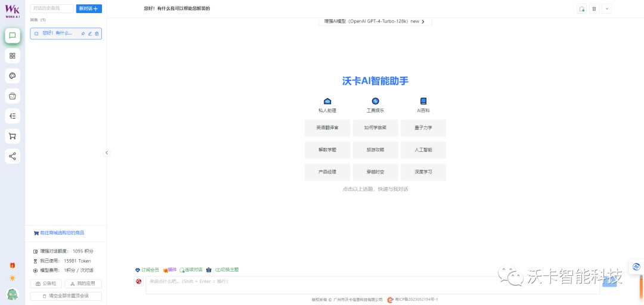Pin the 您好 conversation

point(83,34)
